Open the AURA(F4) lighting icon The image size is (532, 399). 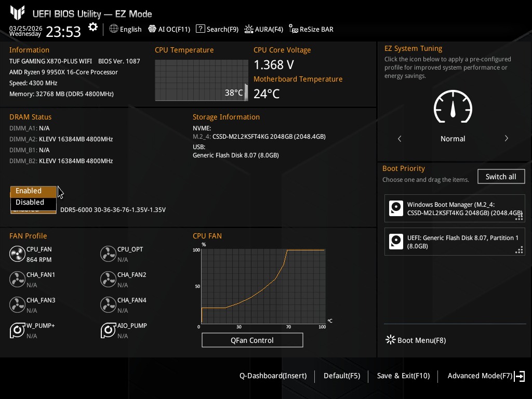[249, 29]
